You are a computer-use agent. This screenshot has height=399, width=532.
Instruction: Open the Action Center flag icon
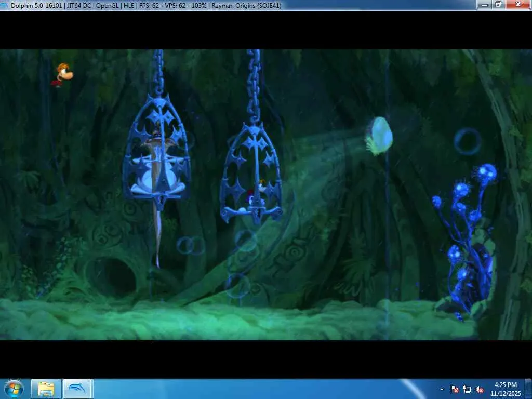point(455,389)
